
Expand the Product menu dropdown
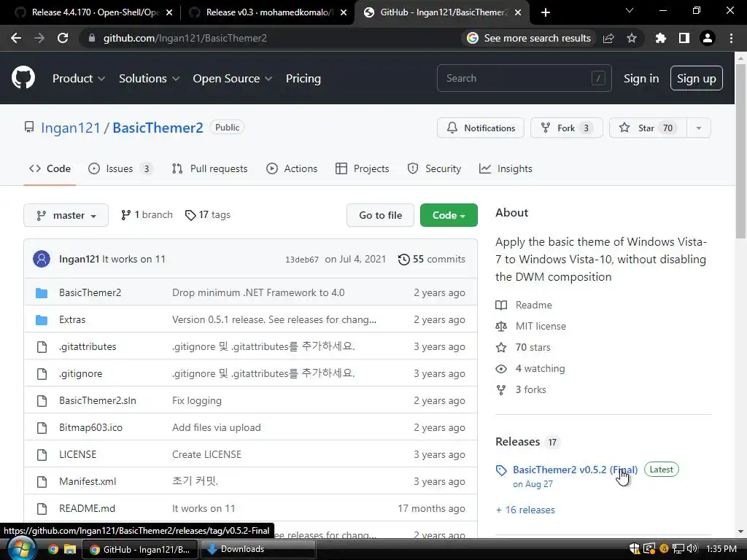(x=79, y=79)
